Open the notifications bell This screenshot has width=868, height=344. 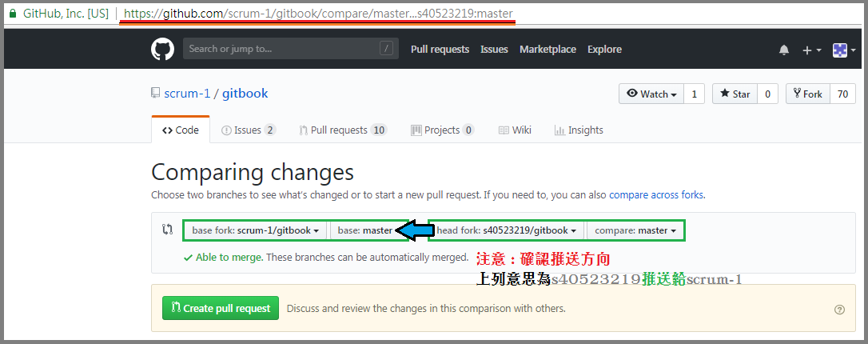[x=784, y=50]
